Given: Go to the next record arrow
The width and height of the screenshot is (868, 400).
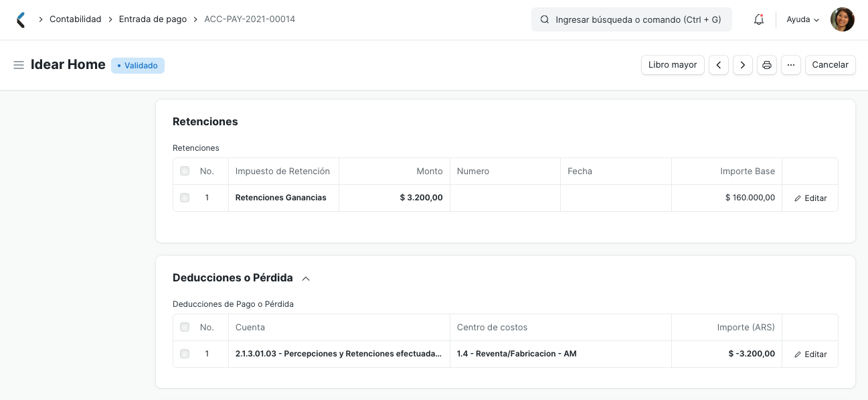Looking at the screenshot, I should [742, 65].
